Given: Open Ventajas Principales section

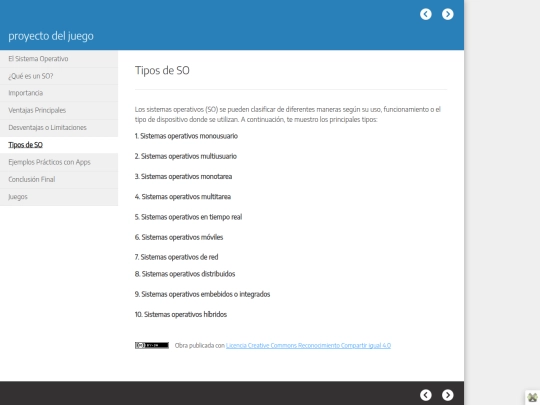Looking at the screenshot, I should point(59,110).
